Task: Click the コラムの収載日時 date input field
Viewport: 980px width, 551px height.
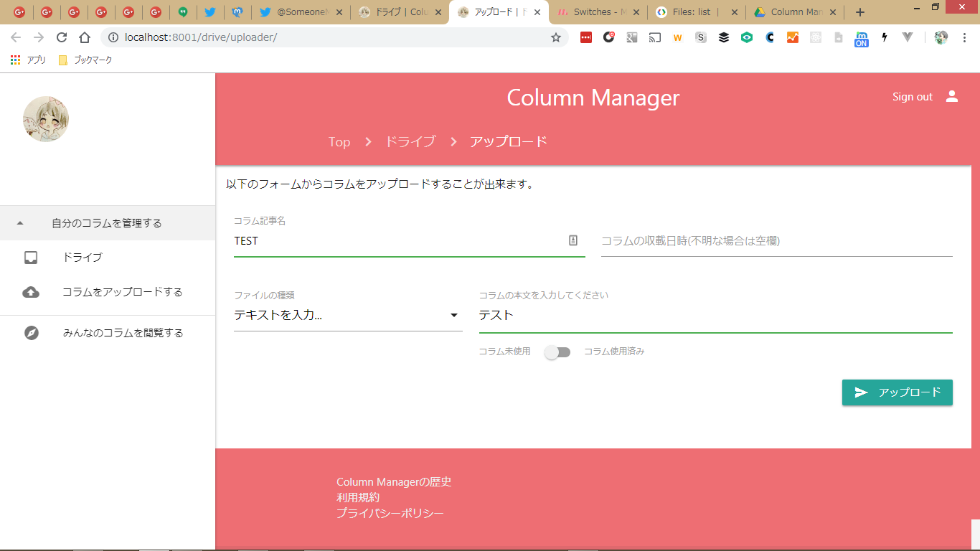Action: tap(776, 241)
